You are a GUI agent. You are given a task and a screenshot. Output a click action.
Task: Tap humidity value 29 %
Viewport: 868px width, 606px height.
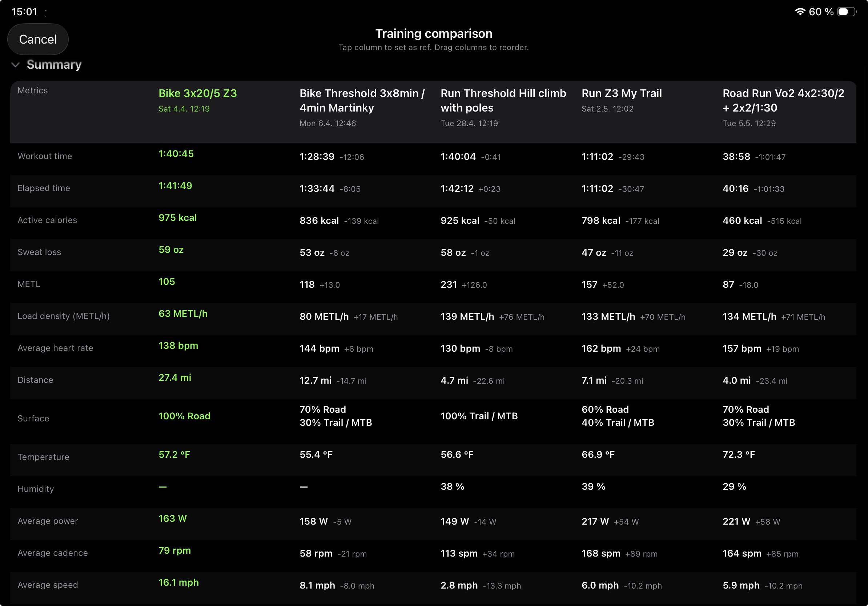point(734,486)
